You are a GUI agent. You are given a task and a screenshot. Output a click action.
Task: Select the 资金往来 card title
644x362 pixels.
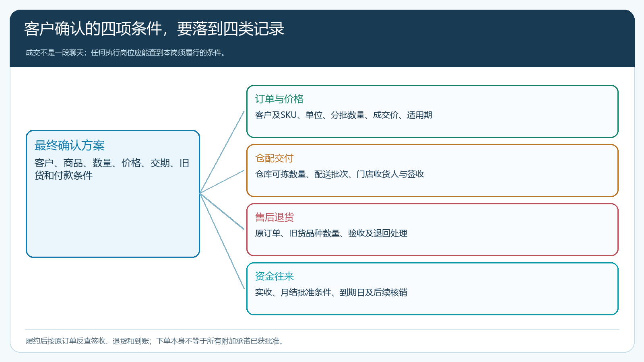(x=275, y=276)
